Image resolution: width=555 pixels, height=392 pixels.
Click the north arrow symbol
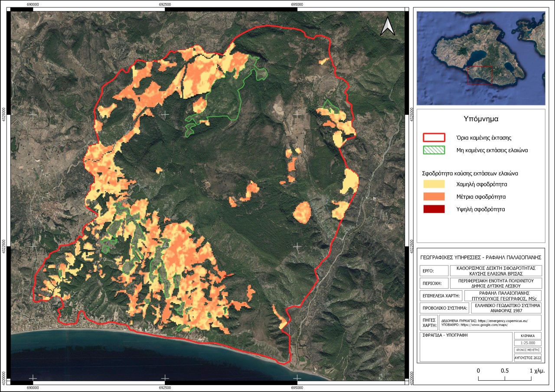(388, 26)
